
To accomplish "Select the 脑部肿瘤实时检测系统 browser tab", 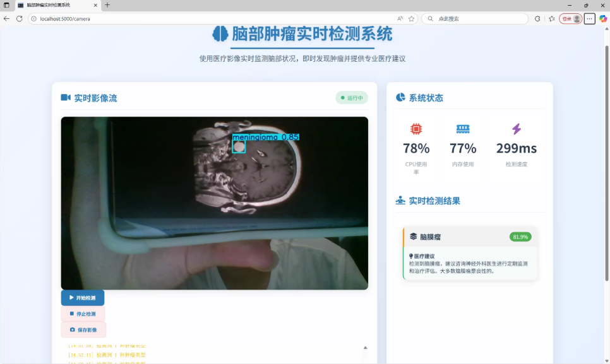I will tap(57, 5).
